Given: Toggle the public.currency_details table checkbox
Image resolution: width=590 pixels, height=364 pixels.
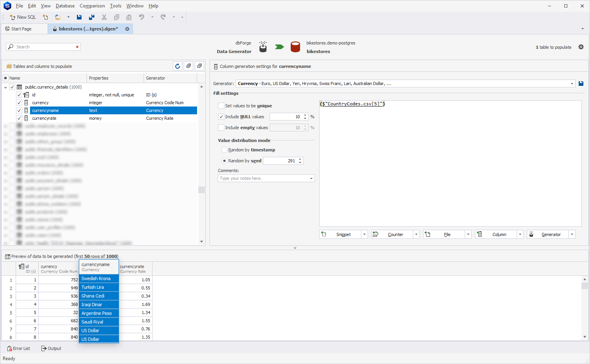Looking at the screenshot, I should pyautogui.click(x=12, y=87).
